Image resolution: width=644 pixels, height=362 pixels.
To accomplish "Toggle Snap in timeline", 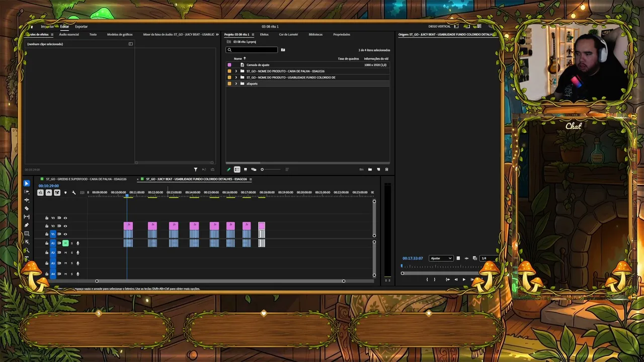I will pyautogui.click(x=49, y=193).
